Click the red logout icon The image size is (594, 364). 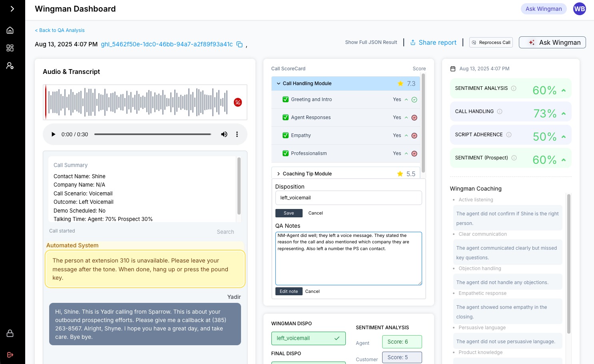[10, 355]
